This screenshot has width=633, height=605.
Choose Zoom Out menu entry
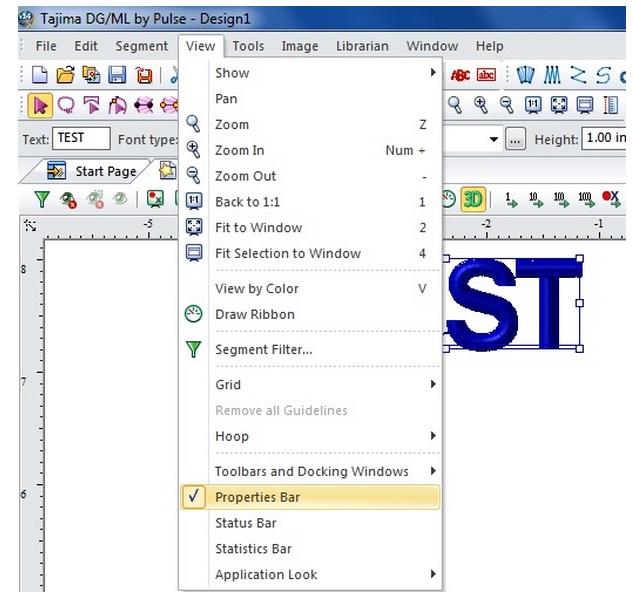310,176
